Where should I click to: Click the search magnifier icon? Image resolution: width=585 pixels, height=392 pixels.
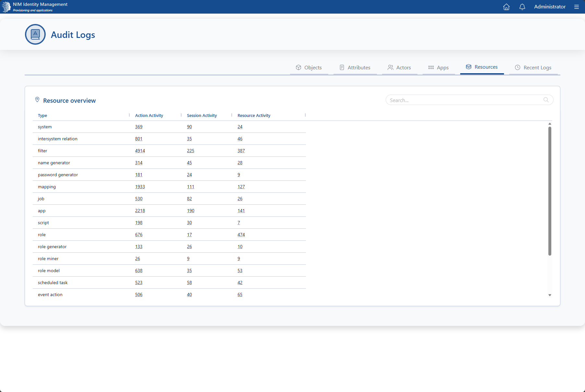[x=546, y=100]
